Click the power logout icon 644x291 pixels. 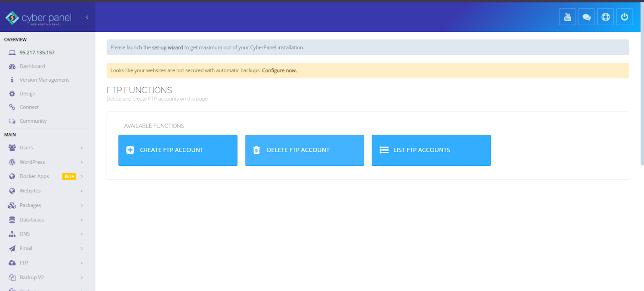click(625, 17)
